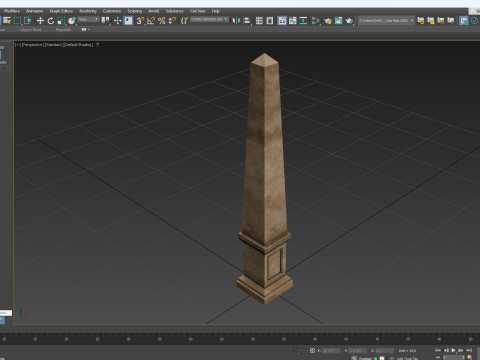Image resolution: width=480 pixels, height=360 pixels.
Task: Click viewport Standard label
Action: (x=54, y=45)
